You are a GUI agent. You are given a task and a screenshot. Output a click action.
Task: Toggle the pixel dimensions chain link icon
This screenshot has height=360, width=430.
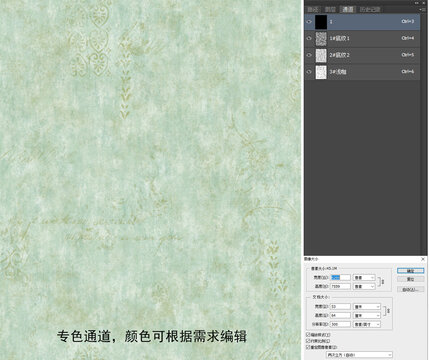point(383,282)
